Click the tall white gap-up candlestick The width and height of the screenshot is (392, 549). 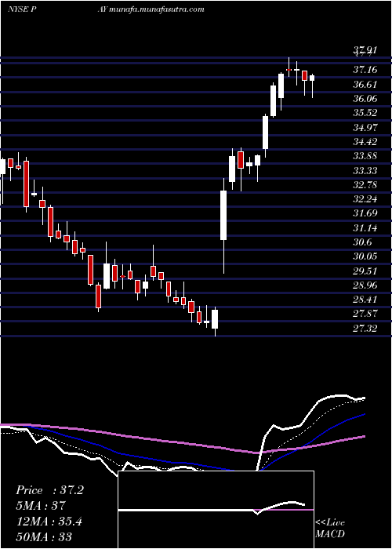[223, 215]
